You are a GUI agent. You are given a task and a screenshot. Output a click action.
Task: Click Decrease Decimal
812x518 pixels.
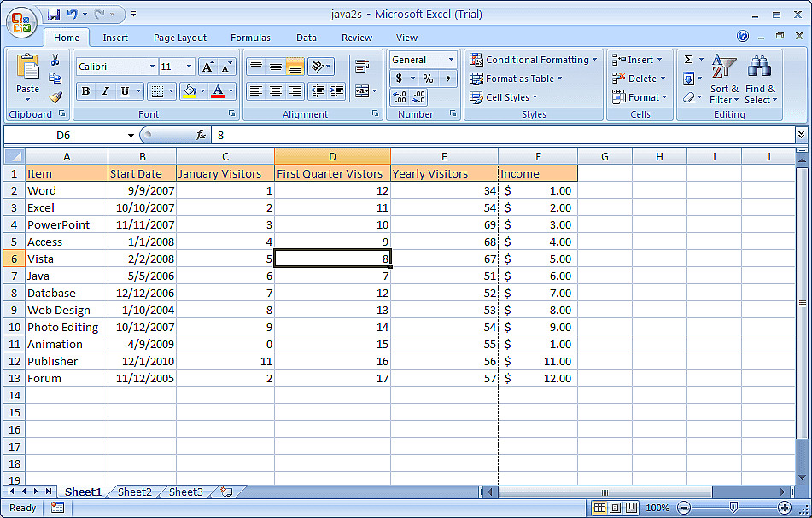click(418, 97)
